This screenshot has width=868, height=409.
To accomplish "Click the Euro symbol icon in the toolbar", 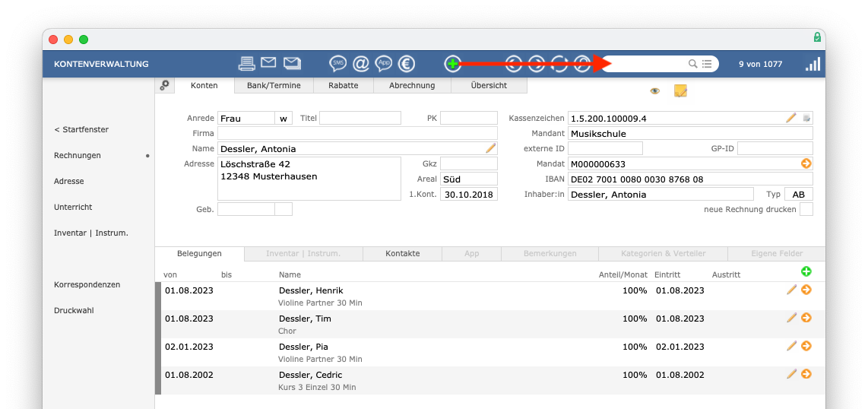I will coord(407,64).
